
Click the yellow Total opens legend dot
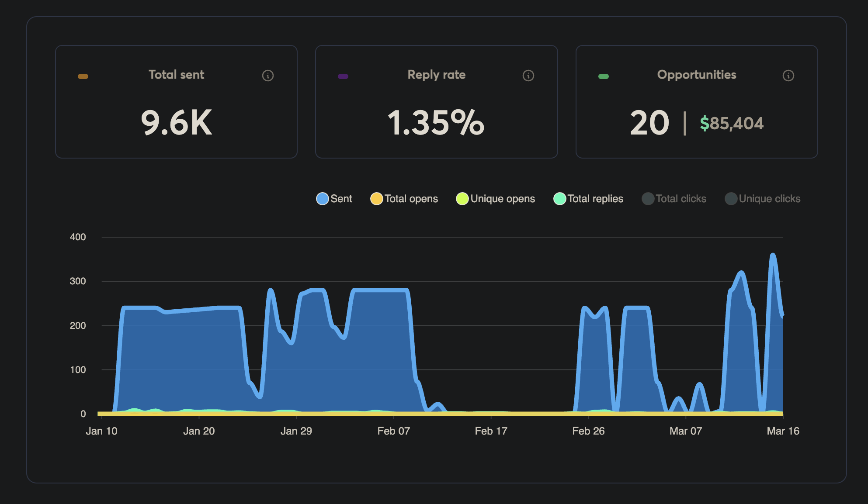click(x=377, y=199)
